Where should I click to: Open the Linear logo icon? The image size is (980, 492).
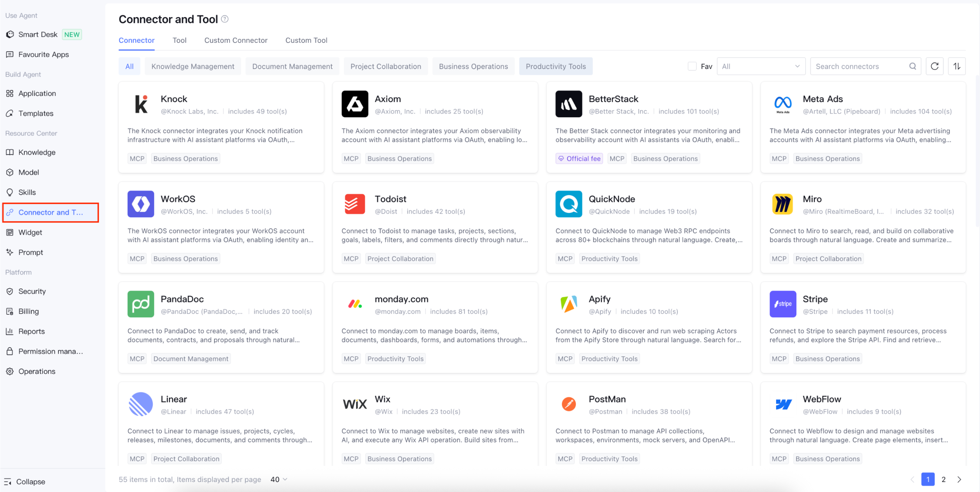tap(141, 404)
